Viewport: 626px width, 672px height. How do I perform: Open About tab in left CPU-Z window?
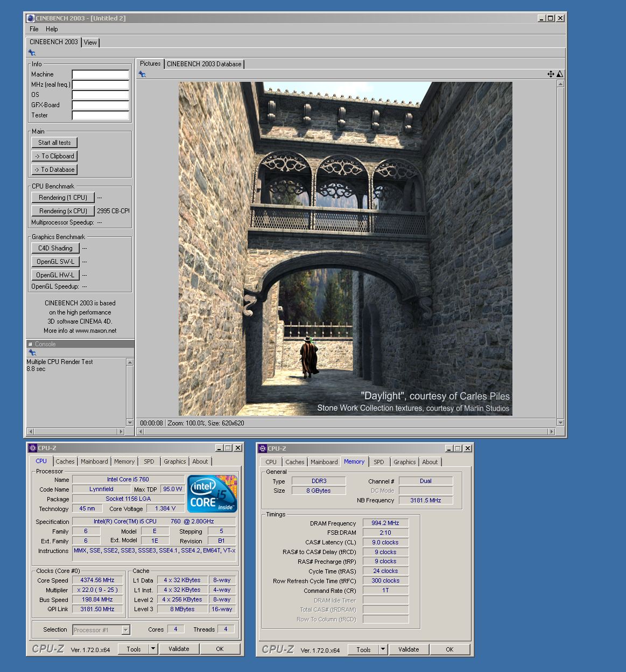[200, 461]
